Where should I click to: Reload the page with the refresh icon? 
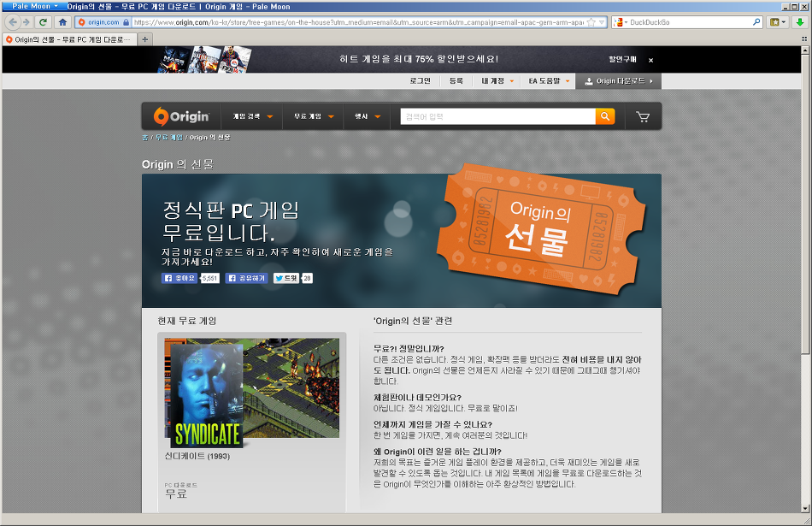pos(44,22)
